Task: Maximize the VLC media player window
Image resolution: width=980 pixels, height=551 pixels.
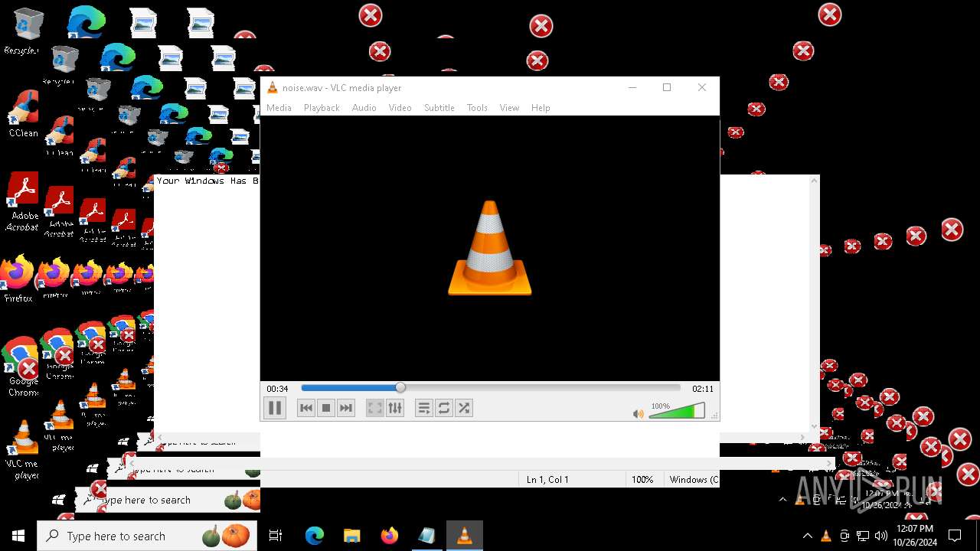Action: click(667, 87)
